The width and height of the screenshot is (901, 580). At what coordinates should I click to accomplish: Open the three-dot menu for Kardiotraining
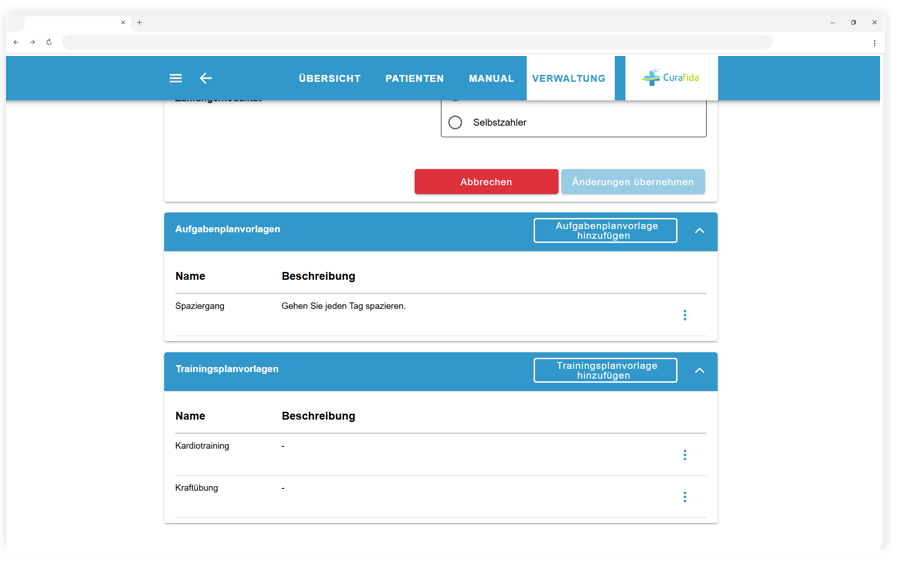(684, 455)
